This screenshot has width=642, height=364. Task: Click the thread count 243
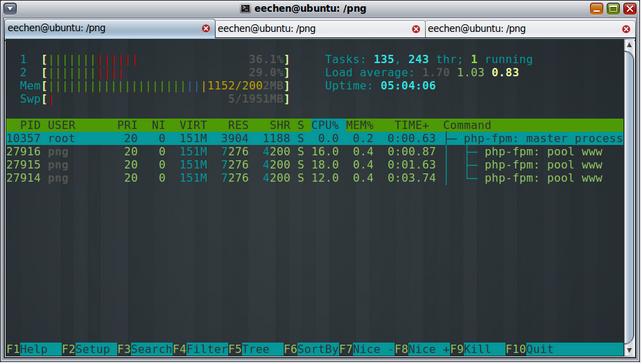pyautogui.click(x=418, y=59)
